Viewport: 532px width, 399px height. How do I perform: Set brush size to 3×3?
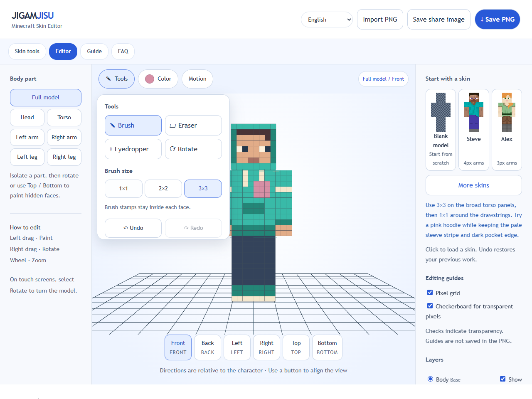[x=203, y=188]
